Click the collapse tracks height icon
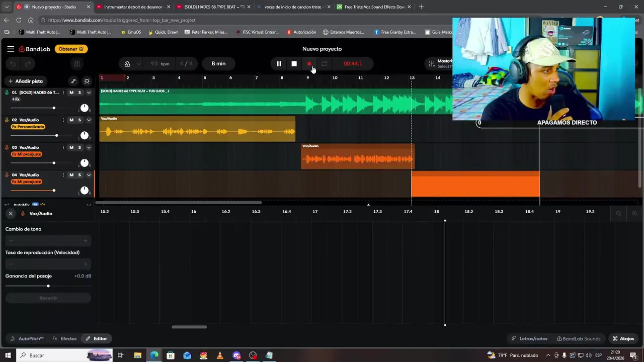 (x=87, y=81)
